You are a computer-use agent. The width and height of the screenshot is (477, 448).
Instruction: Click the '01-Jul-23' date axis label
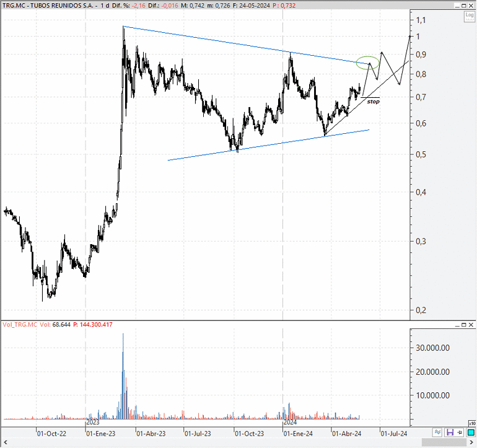(x=198, y=434)
